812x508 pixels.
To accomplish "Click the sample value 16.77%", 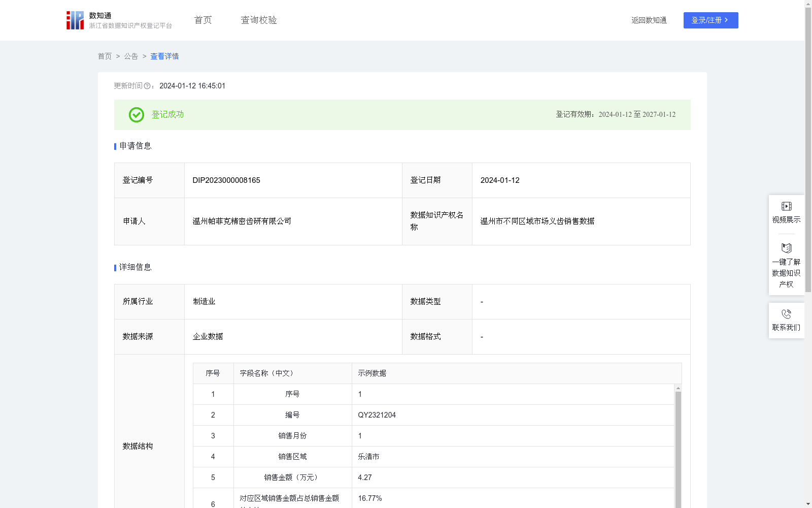I will [x=370, y=498].
